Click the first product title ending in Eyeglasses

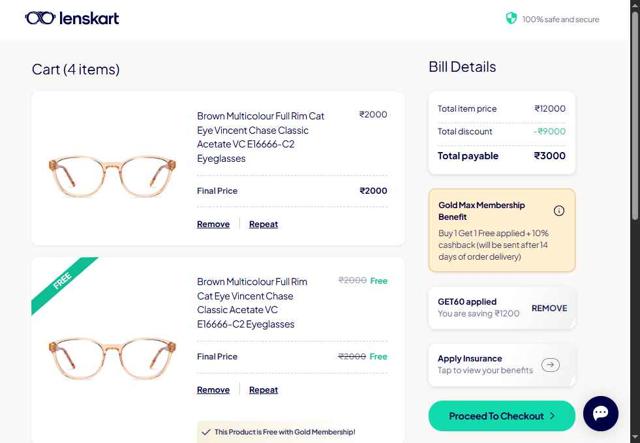click(260, 137)
